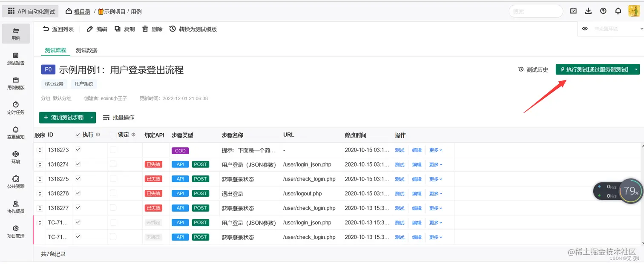This screenshot has width=644, height=264.
Task: Click 执行测试[通过服务器测试] button
Action: click(594, 69)
